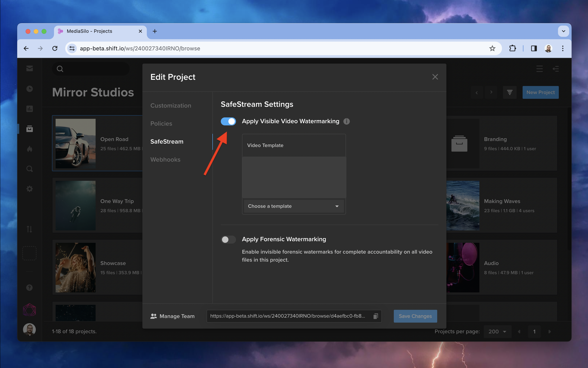Screen dimensions: 588x368
Task: Go to next projects page arrow
Action: (x=550, y=331)
